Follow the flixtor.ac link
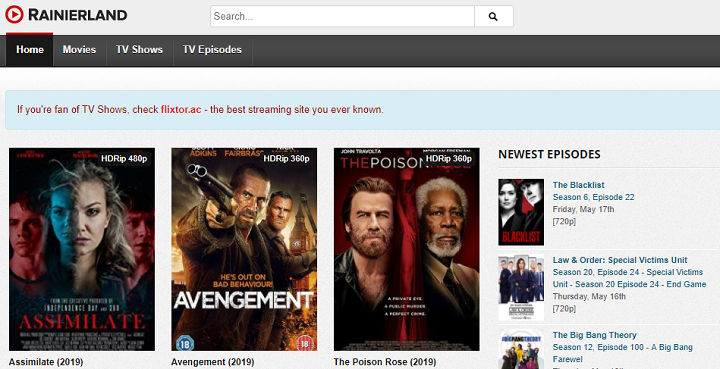The width and height of the screenshot is (720, 369). pyautogui.click(x=181, y=110)
